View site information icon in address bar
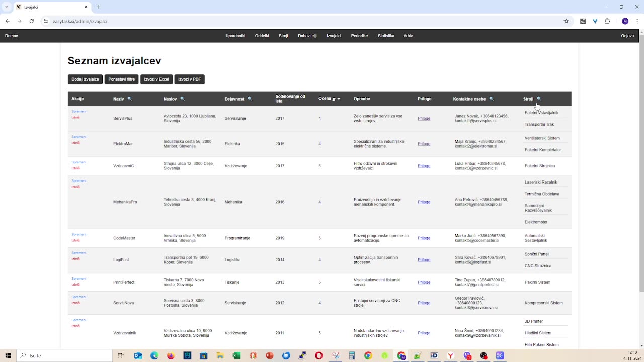 click(46, 21)
